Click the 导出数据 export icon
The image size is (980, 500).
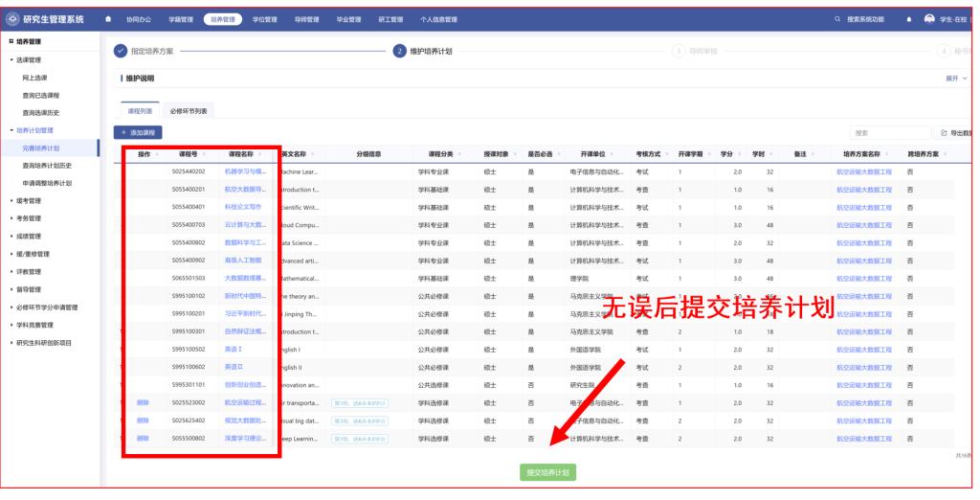pyautogui.click(x=946, y=131)
